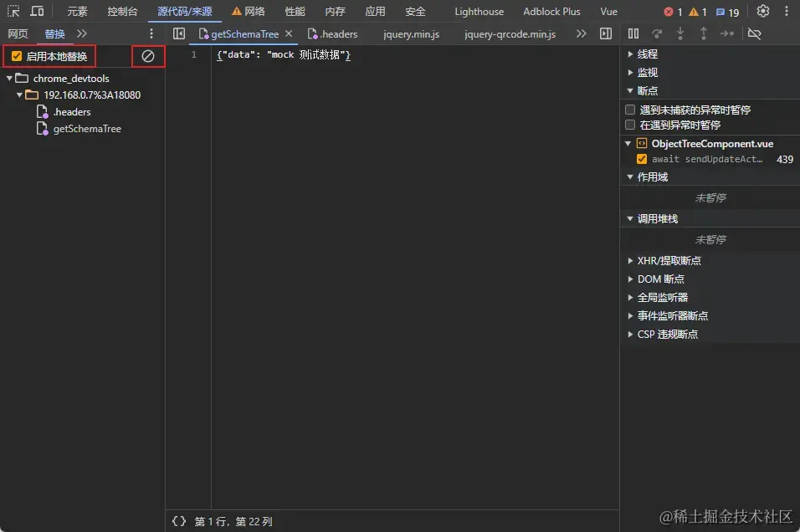Open the 内存 panel tab
This screenshot has height=532, width=800.
click(x=336, y=11)
